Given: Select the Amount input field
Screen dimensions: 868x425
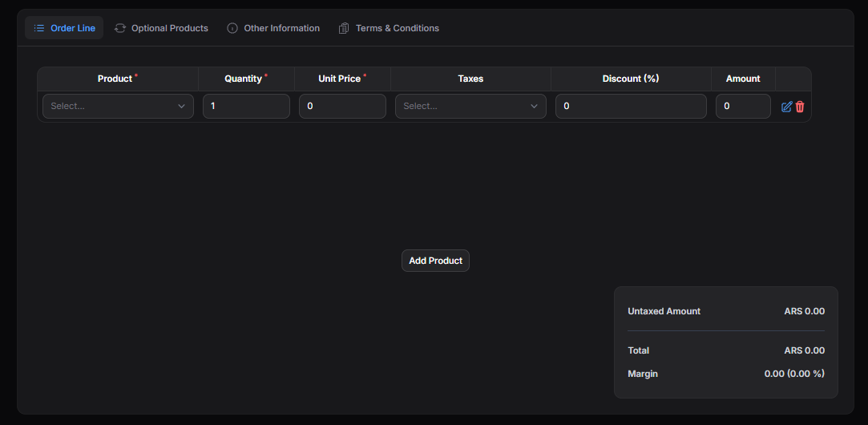Looking at the screenshot, I should (x=744, y=106).
